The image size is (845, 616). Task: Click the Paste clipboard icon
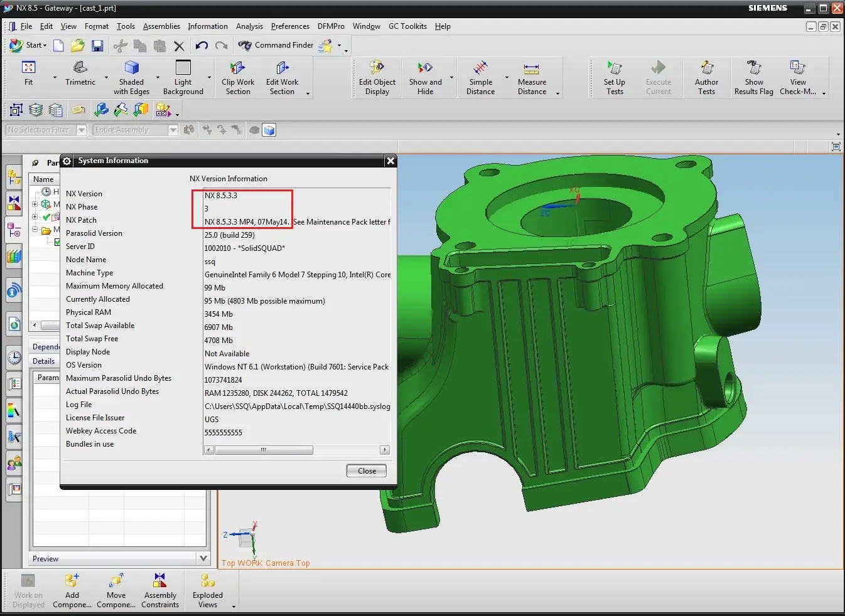tap(160, 45)
